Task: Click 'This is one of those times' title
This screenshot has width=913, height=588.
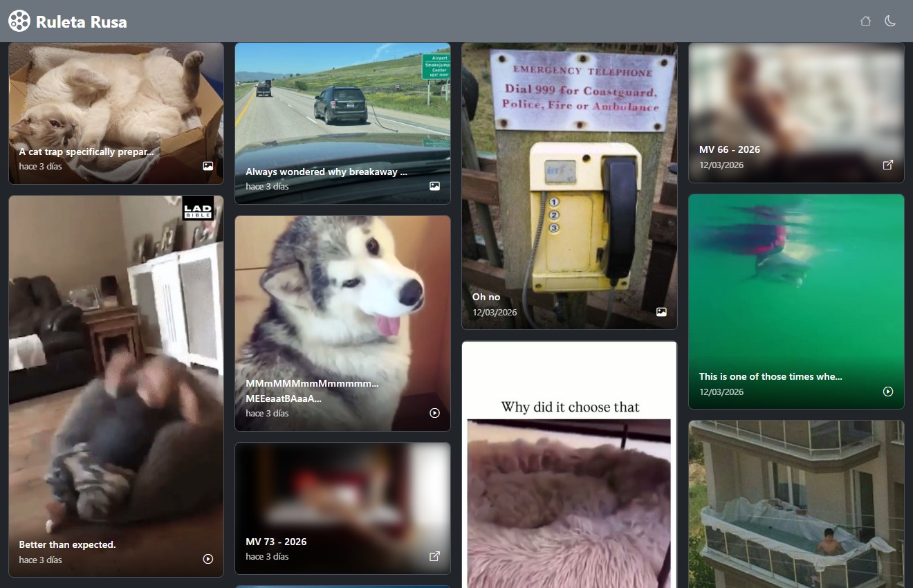Action: pos(770,376)
